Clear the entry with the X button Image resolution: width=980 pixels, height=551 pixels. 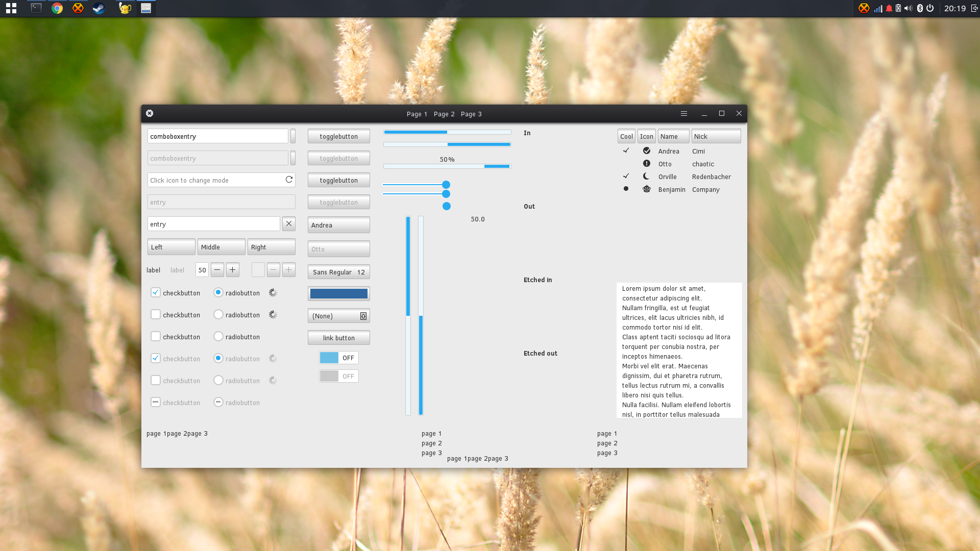(x=289, y=223)
